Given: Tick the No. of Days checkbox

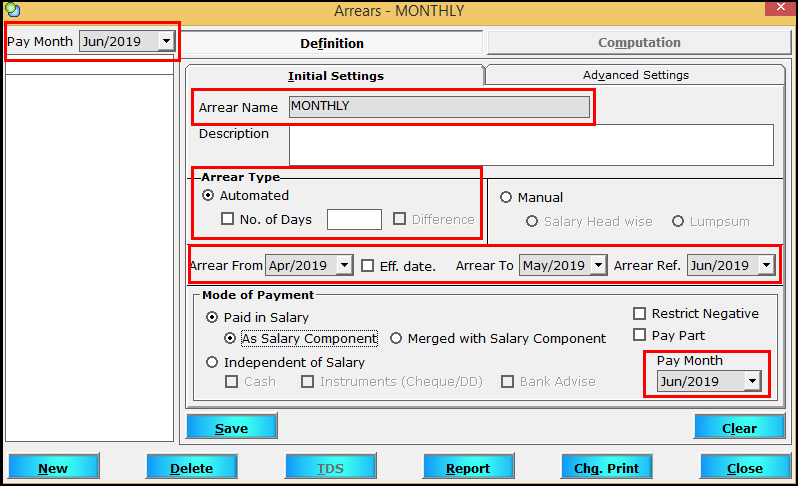Looking at the screenshot, I should pyautogui.click(x=227, y=219).
